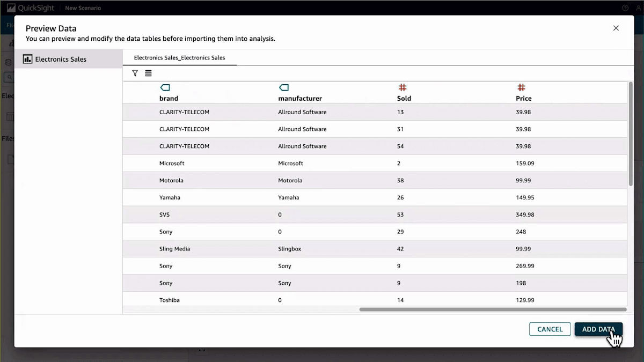Click the Price value 198
Viewport: 644px width, 362px height.
pyautogui.click(x=521, y=283)
